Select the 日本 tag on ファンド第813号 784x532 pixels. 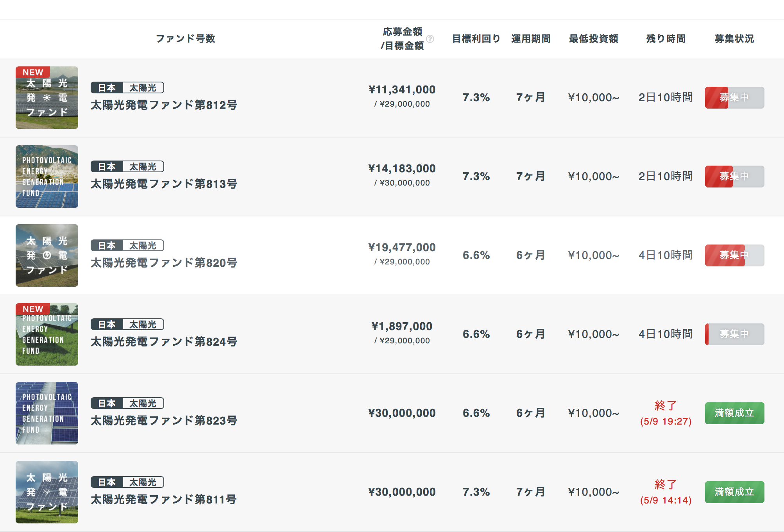pyautogui.click(x=107, y=167)
